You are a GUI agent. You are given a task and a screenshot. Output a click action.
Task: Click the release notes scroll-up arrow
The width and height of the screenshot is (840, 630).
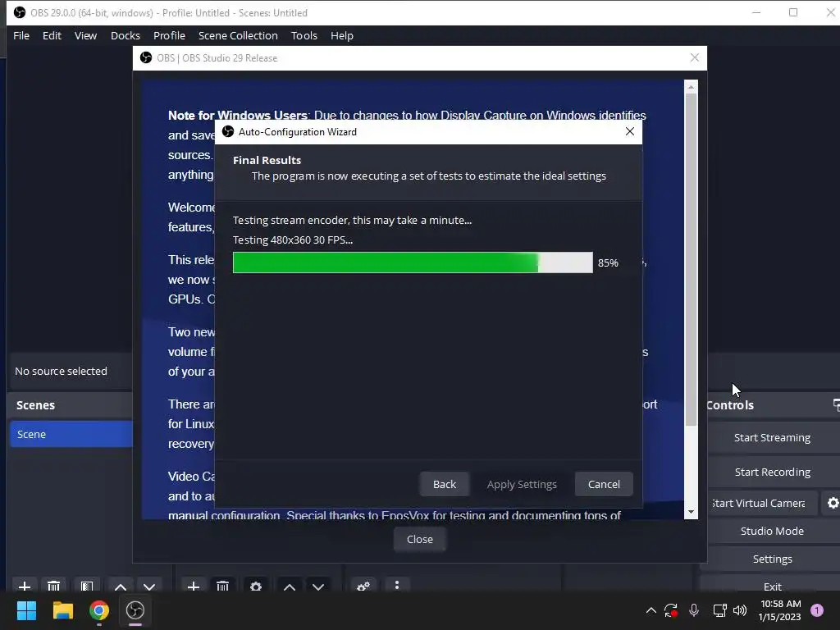(x=691, y=86)
